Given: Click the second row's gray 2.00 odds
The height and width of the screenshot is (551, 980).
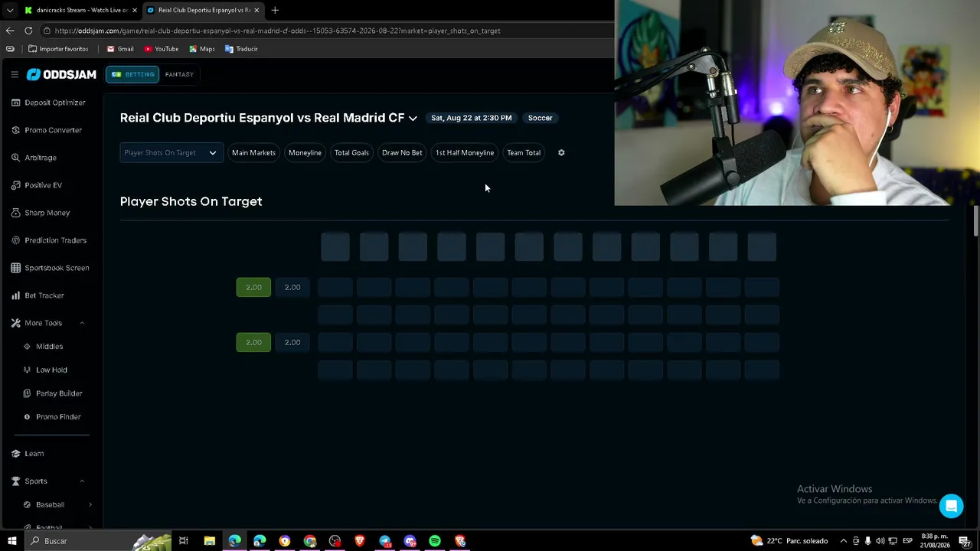Looking at the screenshot, I should 292,342.
